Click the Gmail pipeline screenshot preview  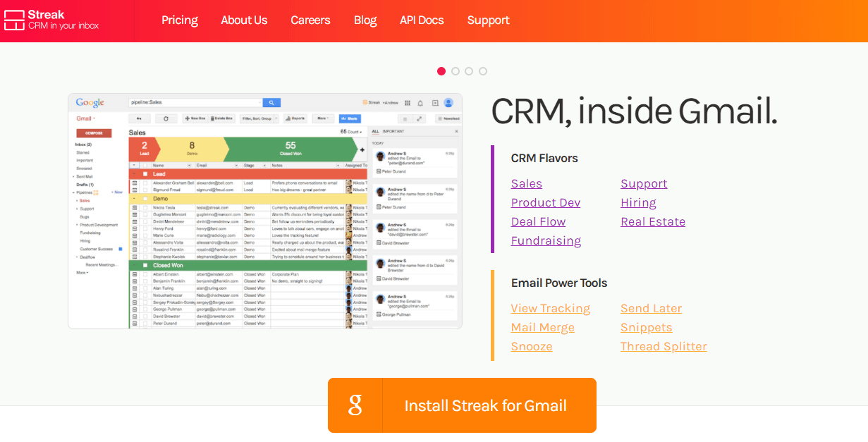(265, 211)
